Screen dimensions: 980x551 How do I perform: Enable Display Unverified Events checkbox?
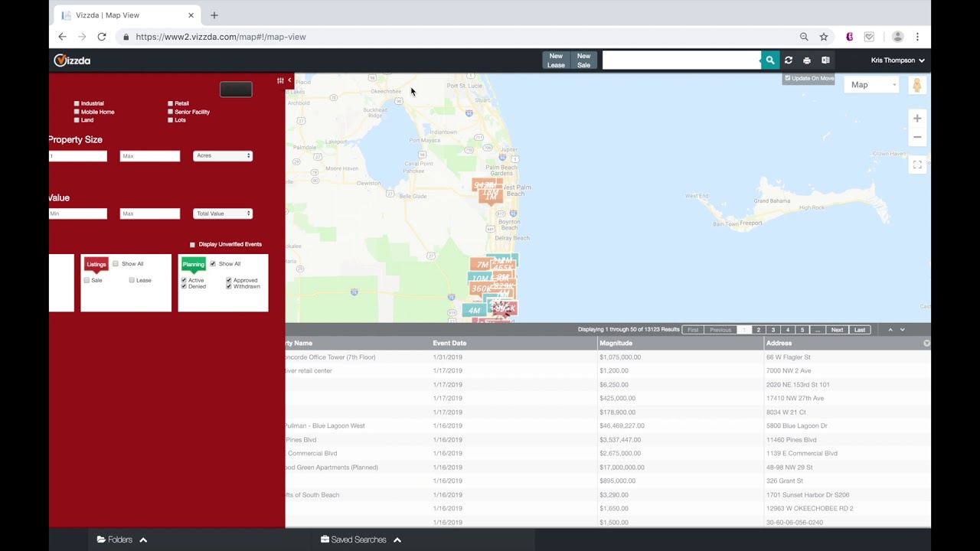point(192,245)
